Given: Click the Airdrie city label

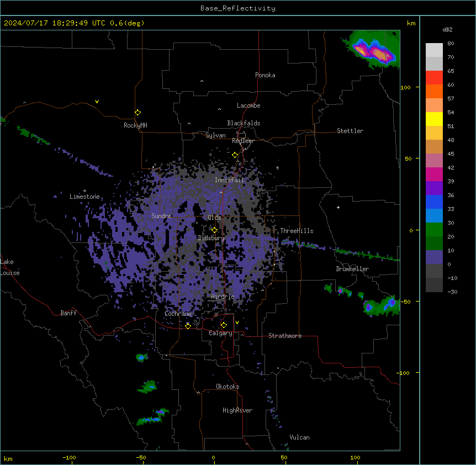Looking at the screenshot, I should [223, 297].
